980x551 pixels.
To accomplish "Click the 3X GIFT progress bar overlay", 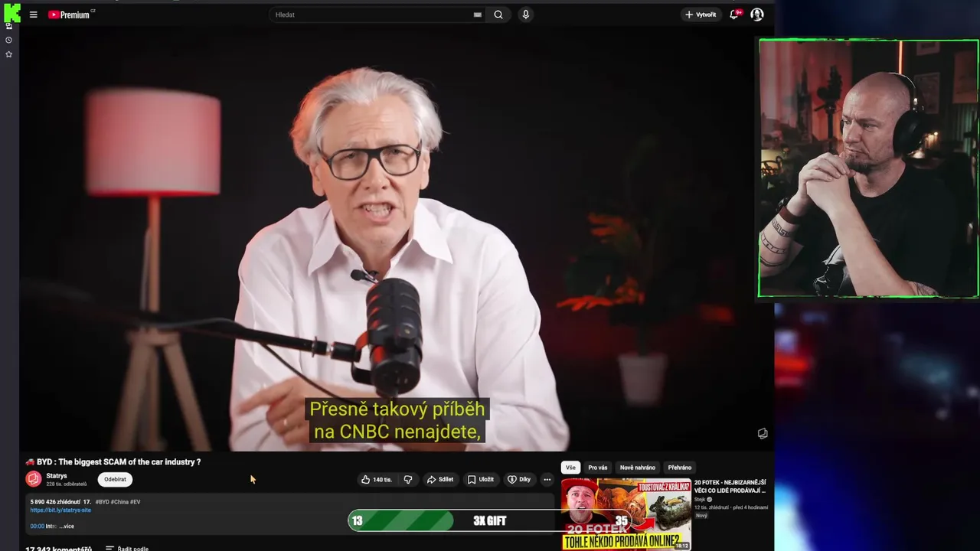I will click(490, 521).
